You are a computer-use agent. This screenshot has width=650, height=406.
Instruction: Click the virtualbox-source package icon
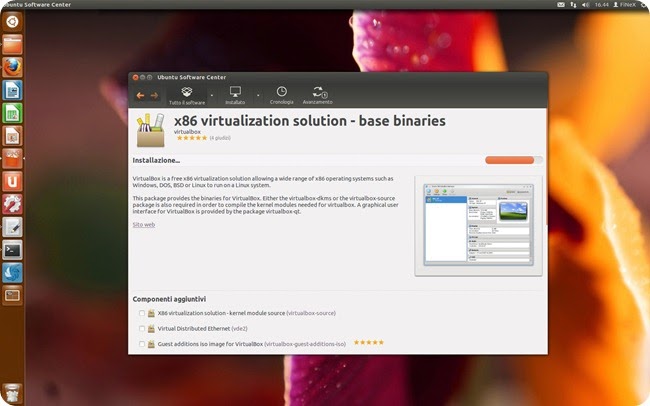[x=151, y=313]
